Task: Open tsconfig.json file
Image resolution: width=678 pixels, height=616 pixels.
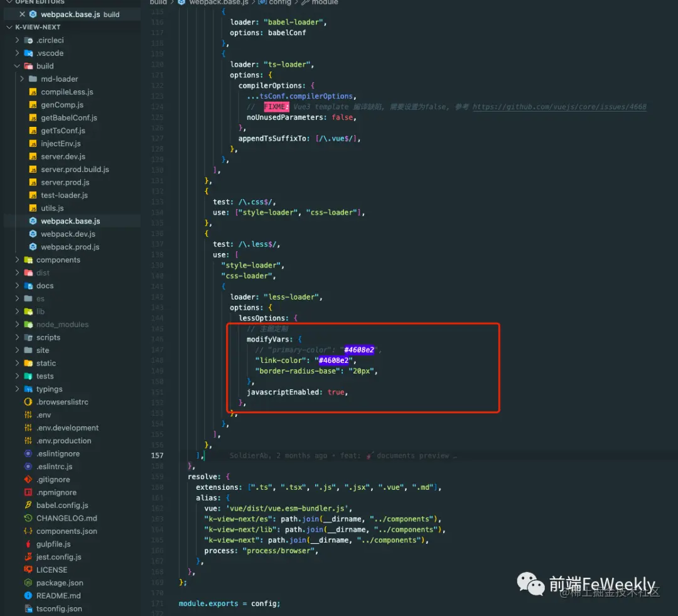Action: (x=59, y=608)
